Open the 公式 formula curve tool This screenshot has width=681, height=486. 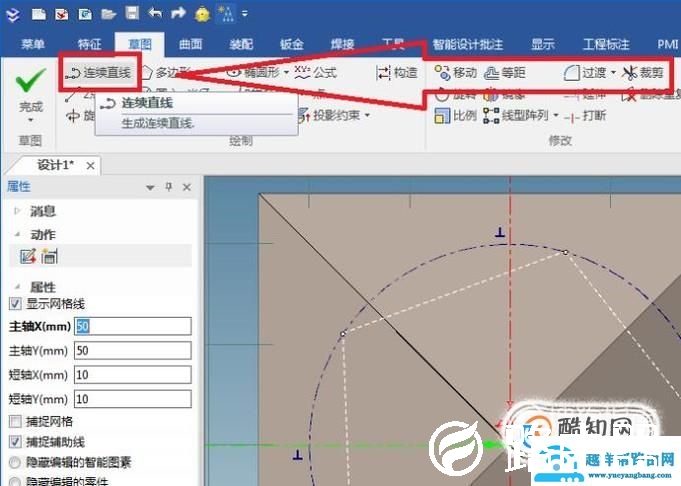pos(316,72)
